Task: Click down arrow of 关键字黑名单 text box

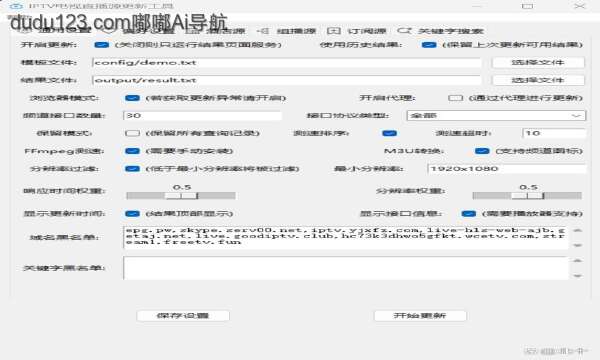Action: [577, 275]
